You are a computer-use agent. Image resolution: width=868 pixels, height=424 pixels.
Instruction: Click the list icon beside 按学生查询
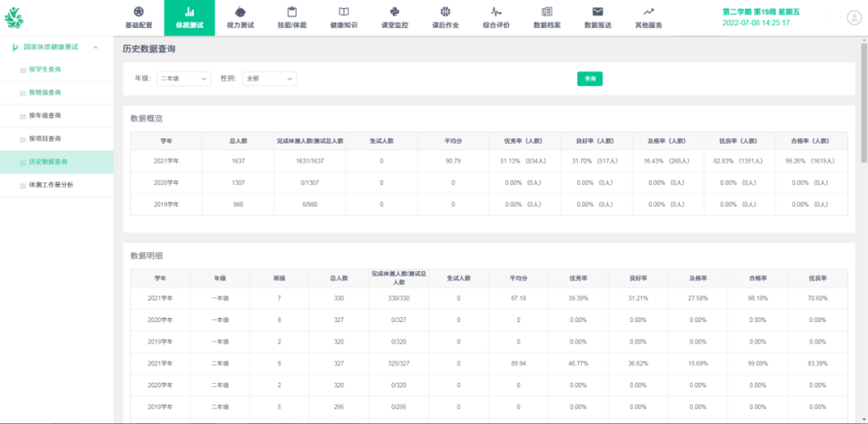23,70
